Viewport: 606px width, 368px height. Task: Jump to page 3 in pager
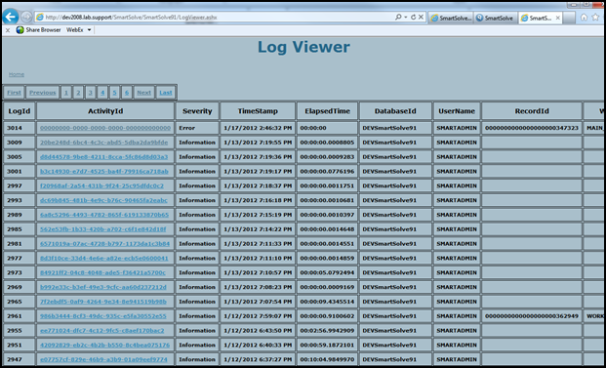[x=90, y=93]
